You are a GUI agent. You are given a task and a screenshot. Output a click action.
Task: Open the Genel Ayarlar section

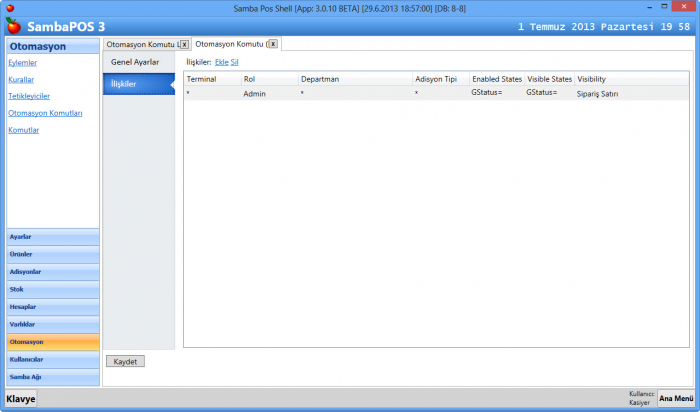(135, 62)
